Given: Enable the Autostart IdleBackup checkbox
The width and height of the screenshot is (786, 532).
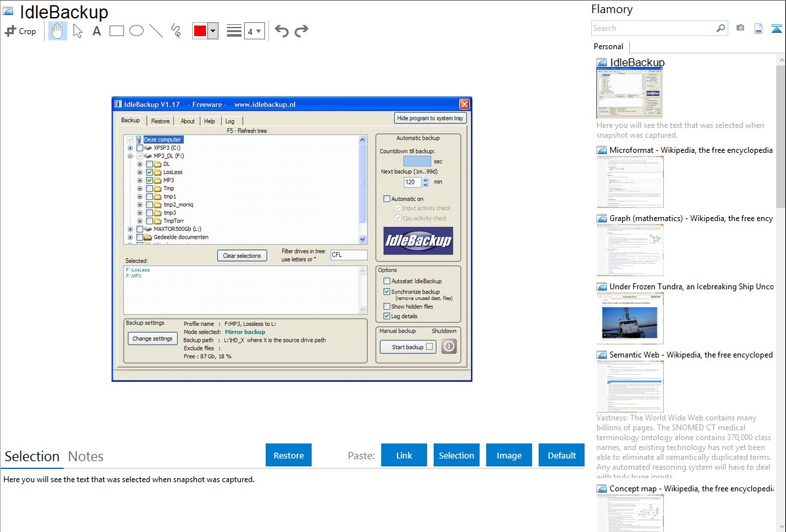Looking at the screenshot, I should coord(386,281).
